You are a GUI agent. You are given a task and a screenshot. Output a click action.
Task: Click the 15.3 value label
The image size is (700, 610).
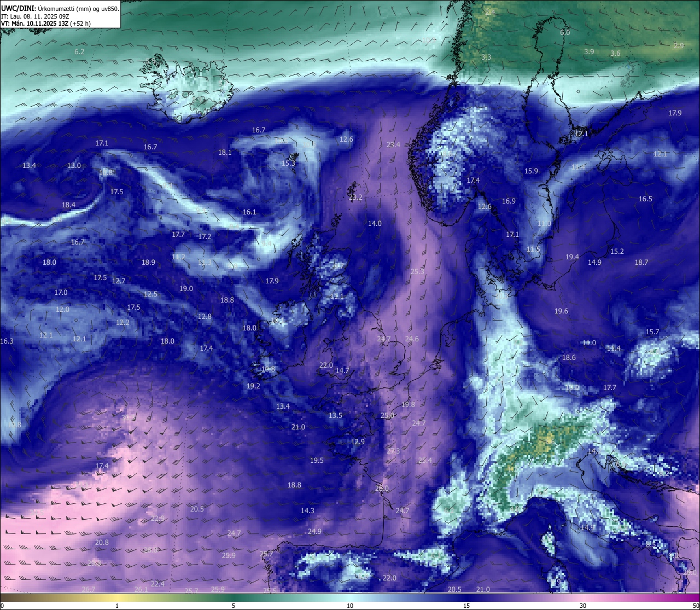(288, 163)
